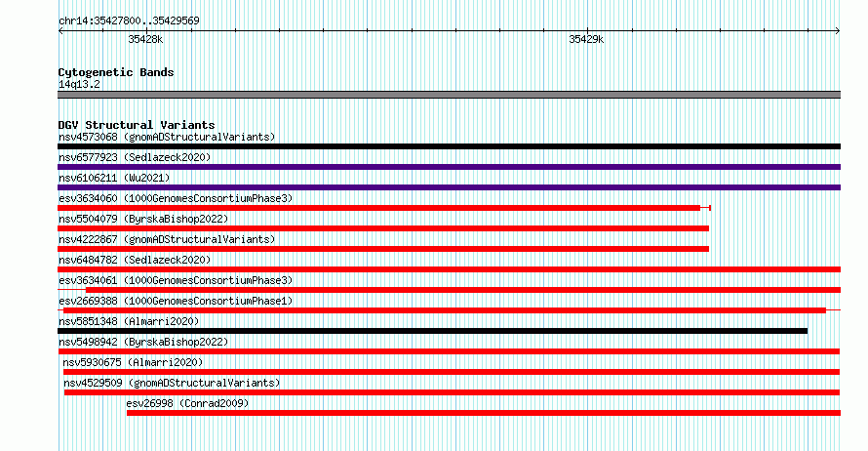
Task: Click the nsv4573068 gnomAD variant label
Action: [167, 137]
